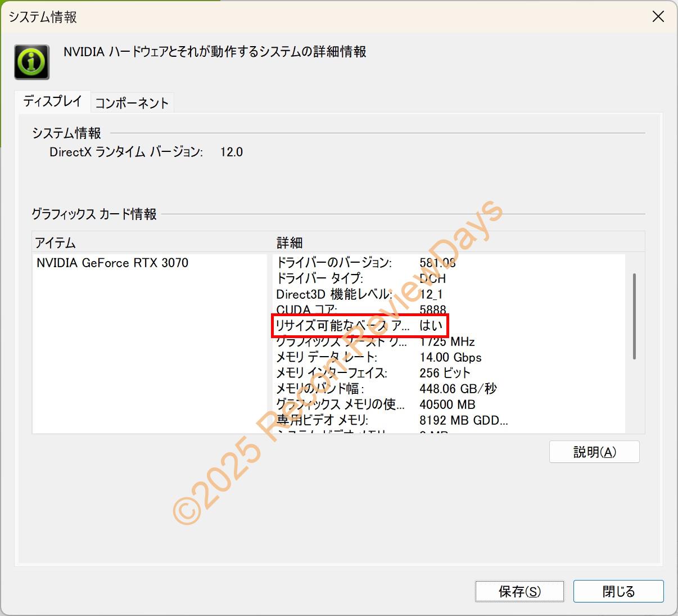Select the CUDA コア row
678x616 pixels.
365,309
